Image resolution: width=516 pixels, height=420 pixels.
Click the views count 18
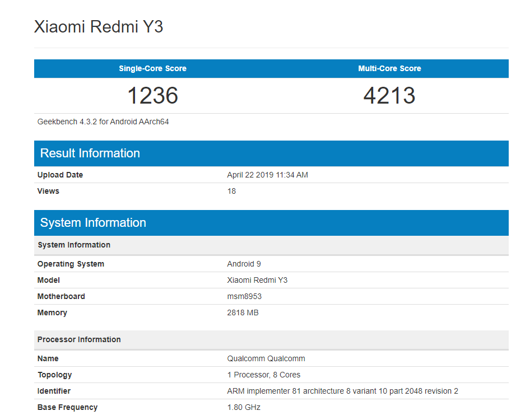coord(232,191)
